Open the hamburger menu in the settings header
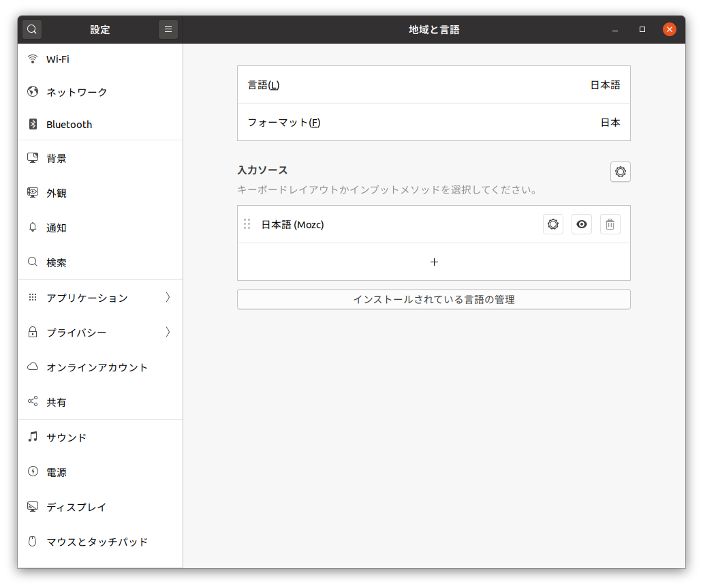Image resolution: width=703 pixels, height=588 pixels. click(168, 29)
